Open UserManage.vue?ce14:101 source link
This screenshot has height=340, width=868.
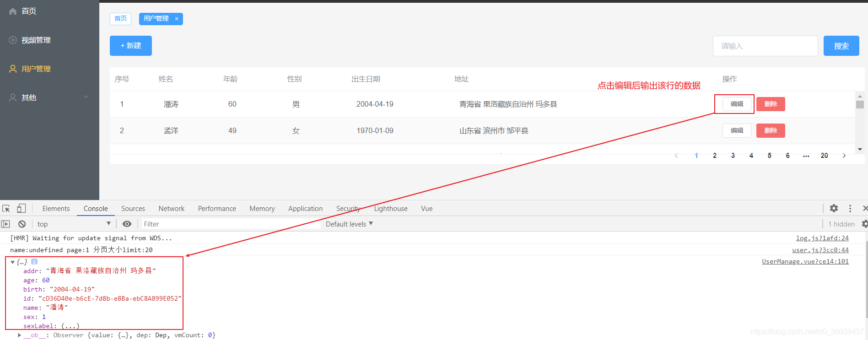(805, 262)
